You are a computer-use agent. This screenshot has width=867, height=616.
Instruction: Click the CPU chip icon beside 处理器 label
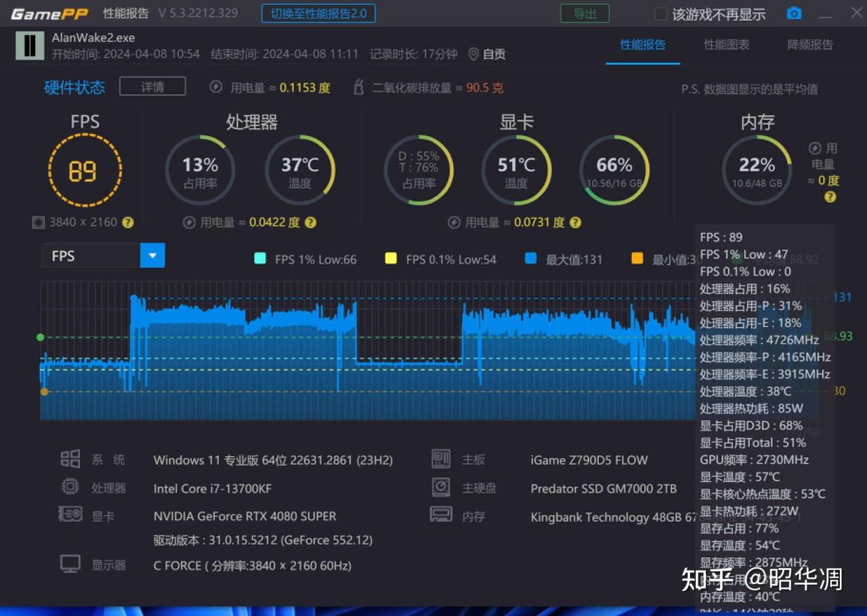point(70,487)
